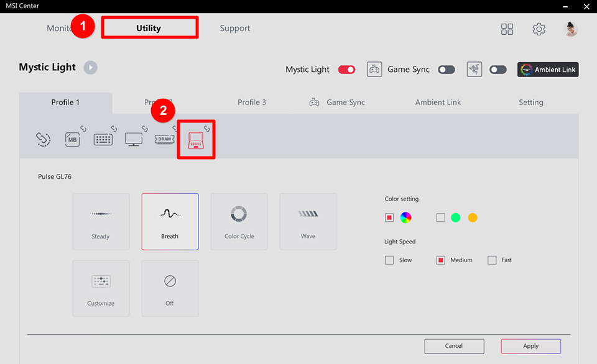Select the DRAM memory device icon
597x364 pixels.
click(x=164, y=139)
